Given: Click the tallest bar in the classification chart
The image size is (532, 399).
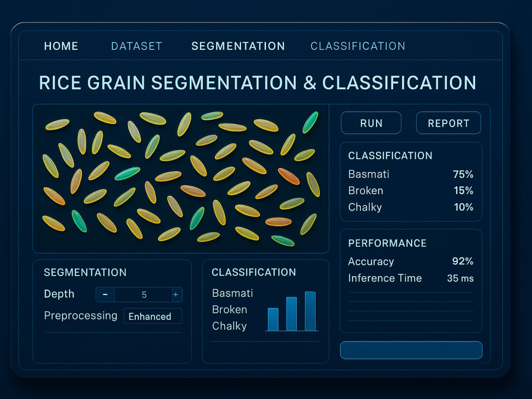Looking at the screenshot, I should pos(310,311).
